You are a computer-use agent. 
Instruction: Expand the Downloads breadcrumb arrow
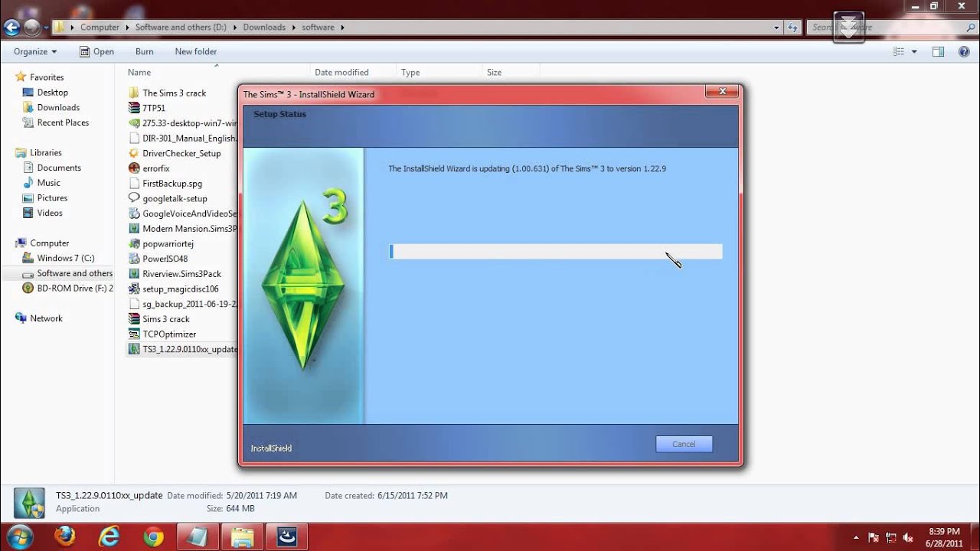pyautogui.click(x=292, y=28)
